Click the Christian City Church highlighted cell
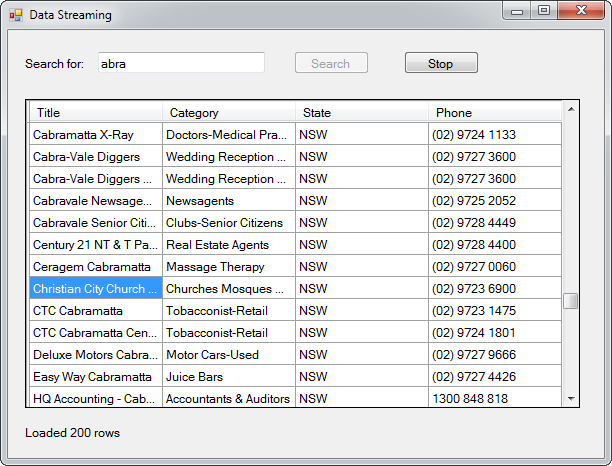The height and width of the screenshot is (466, 612). coord(96,289)
